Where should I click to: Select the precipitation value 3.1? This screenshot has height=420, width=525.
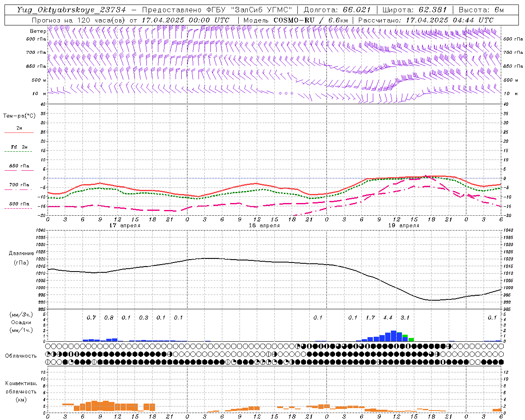405,317
